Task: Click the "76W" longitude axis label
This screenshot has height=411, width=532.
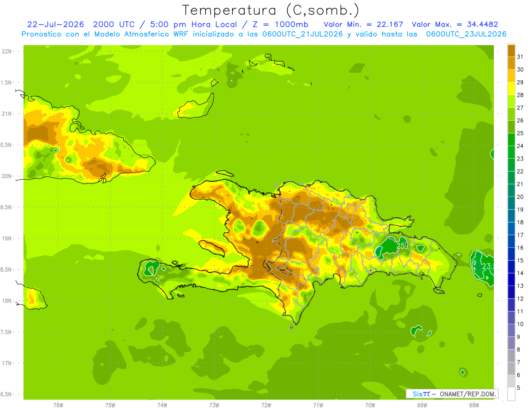Action: [58, 405]
